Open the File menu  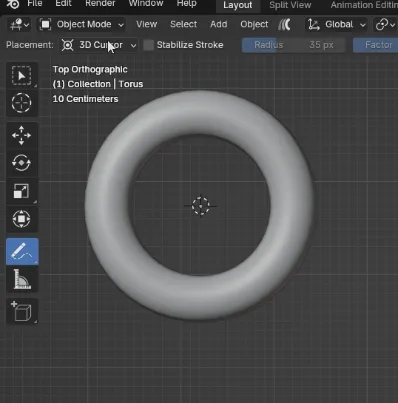35,4
